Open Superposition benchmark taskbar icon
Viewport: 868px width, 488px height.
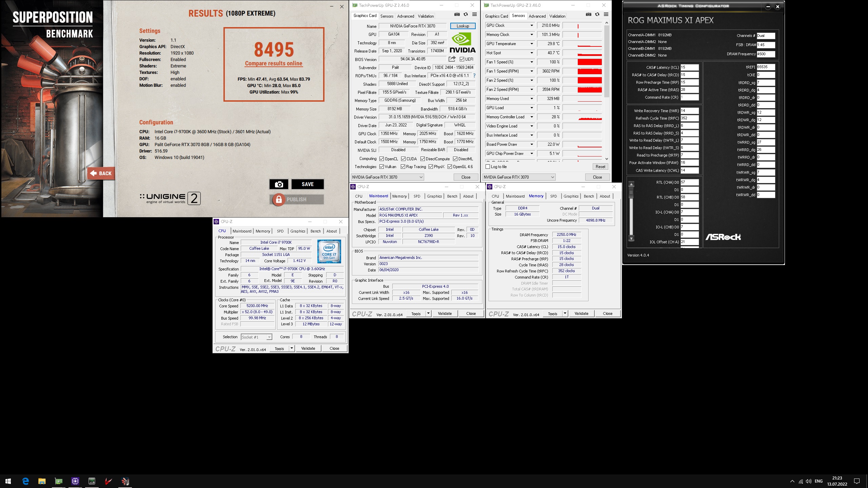pos(125,481)
